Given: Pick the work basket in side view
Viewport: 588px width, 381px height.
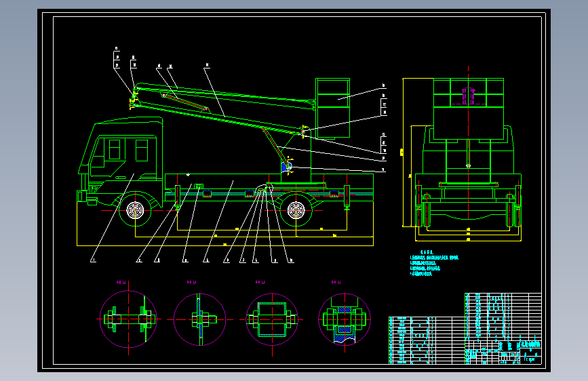Looking at the screenshot, I should click(332, 108).
